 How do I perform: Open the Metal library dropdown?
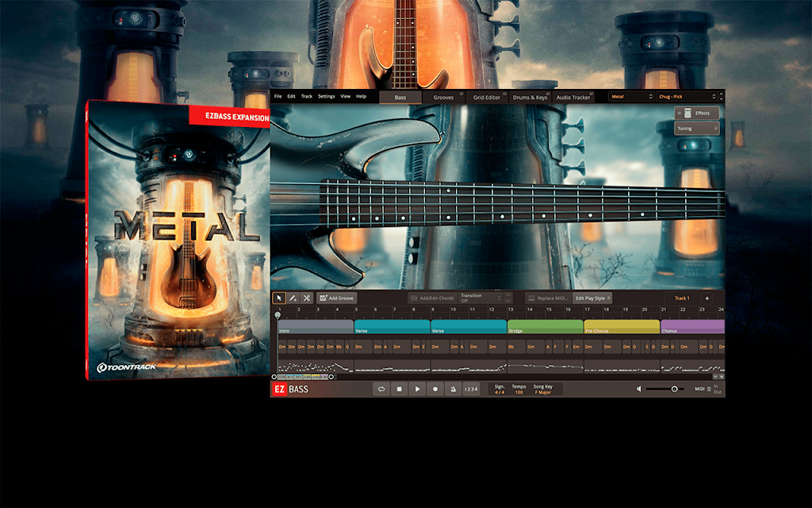click(x=631, y=96)
